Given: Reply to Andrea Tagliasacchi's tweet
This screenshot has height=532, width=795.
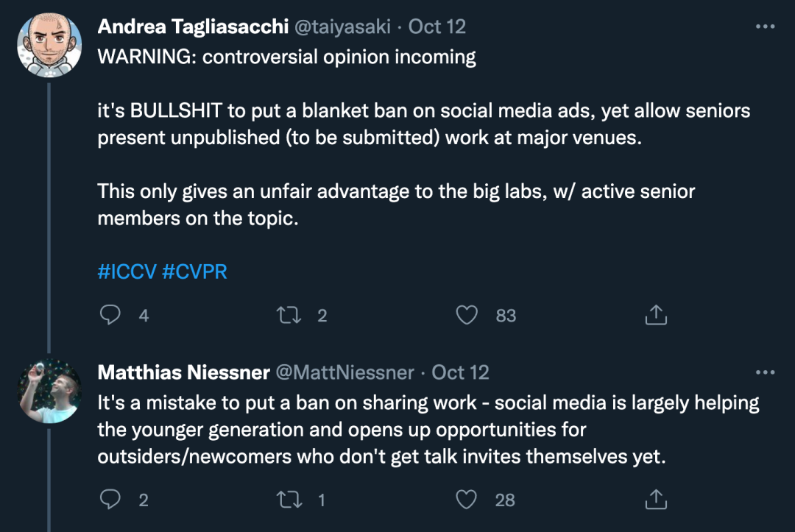Looking at the screenshot, I should [x=110, y=316].
